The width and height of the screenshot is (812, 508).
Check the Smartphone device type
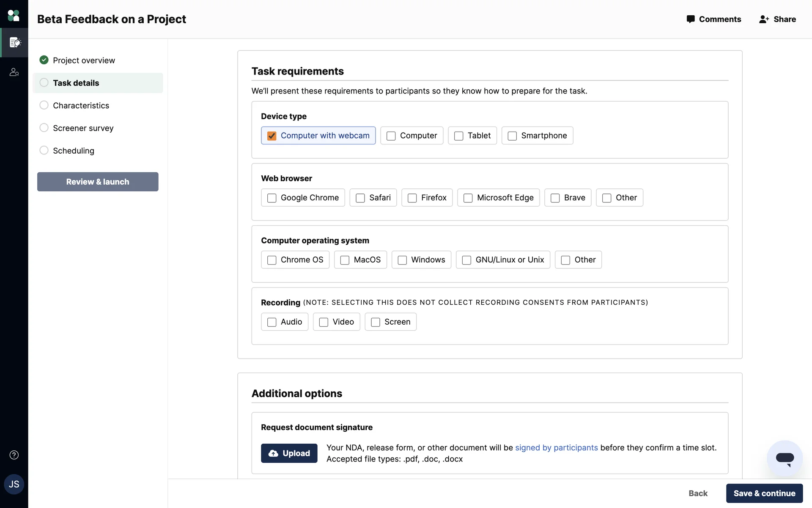click(512, 136)
